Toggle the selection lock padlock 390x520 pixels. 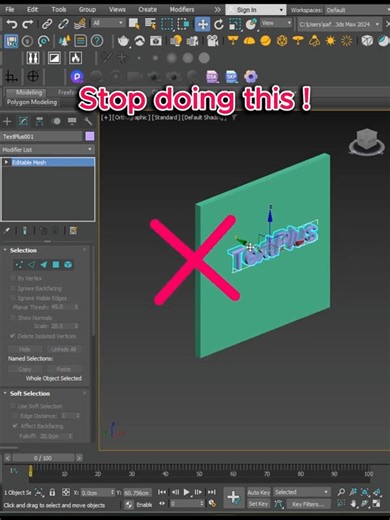pyautogui.click(x=52, y=492)
